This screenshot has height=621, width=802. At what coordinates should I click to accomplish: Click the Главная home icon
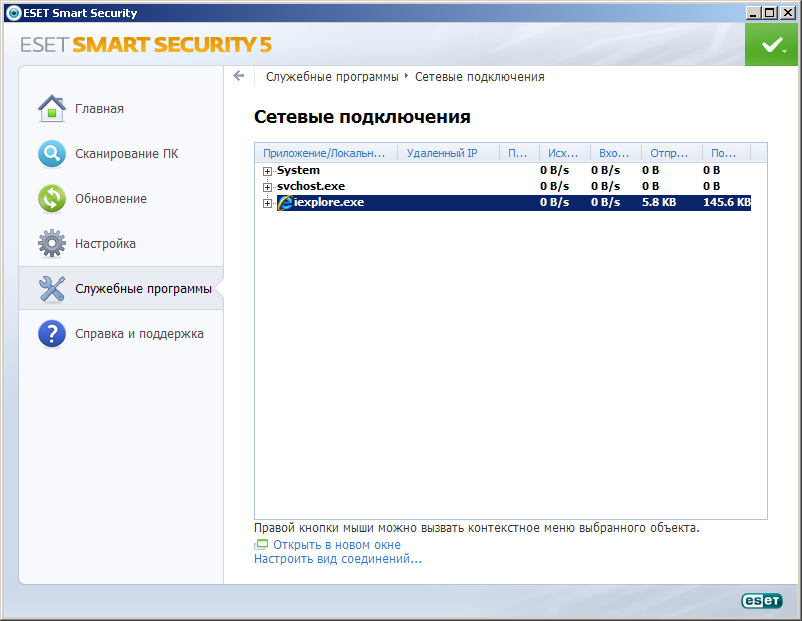[52, 108]
